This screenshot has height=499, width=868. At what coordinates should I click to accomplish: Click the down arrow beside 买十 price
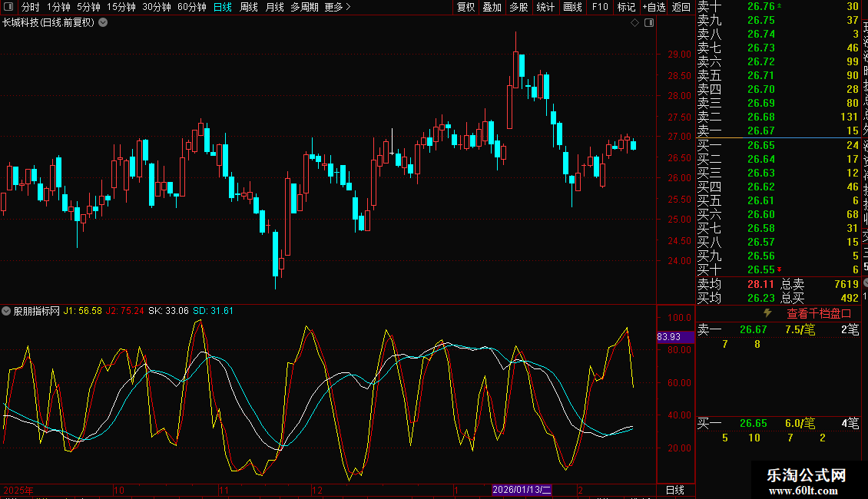780,269
